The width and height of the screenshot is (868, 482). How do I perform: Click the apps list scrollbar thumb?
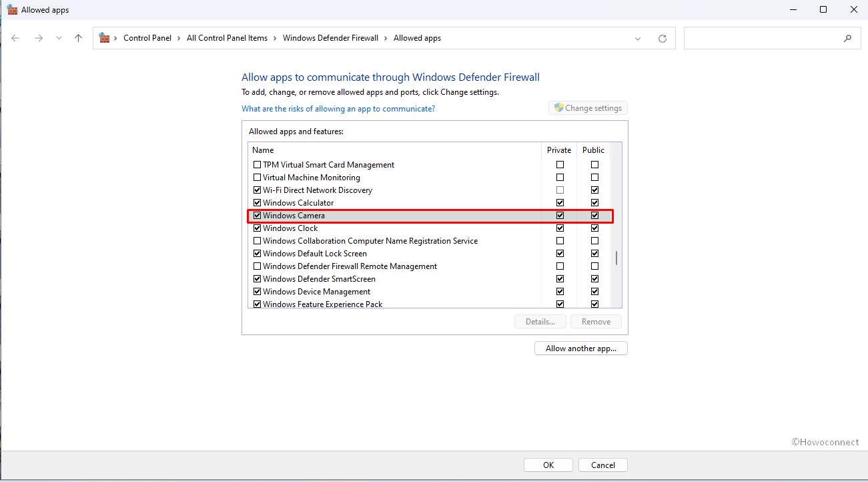(x=616, y=258)
